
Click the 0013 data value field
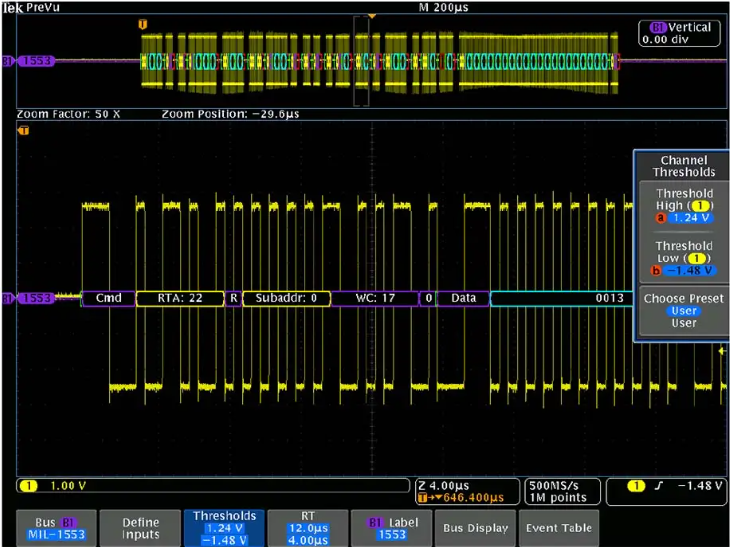562,298
